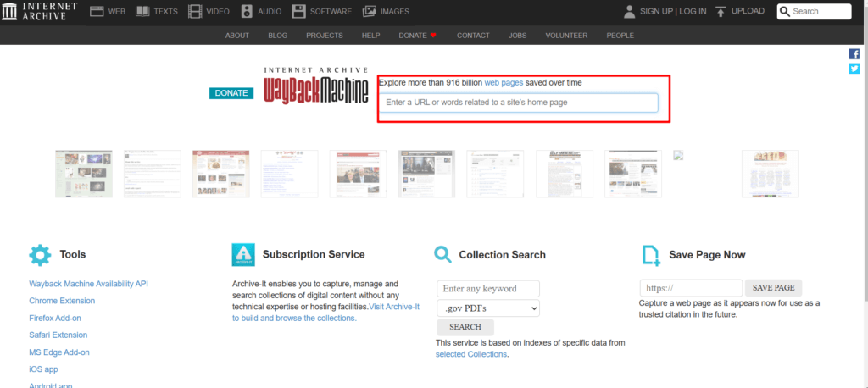The image size is (868, 388).
Task: Open the ABOUT menu item
Action: click(x=237, y=36)
